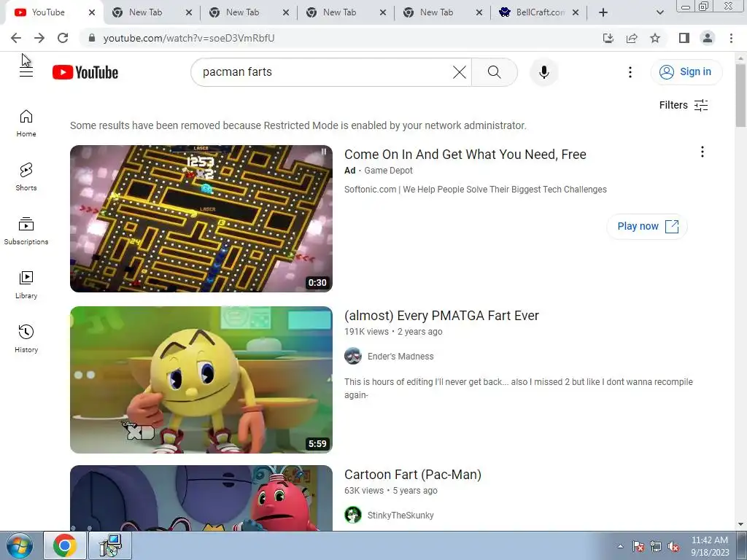
Task: Open the YouTube settings three-dot menu
Action: point(630,72)
